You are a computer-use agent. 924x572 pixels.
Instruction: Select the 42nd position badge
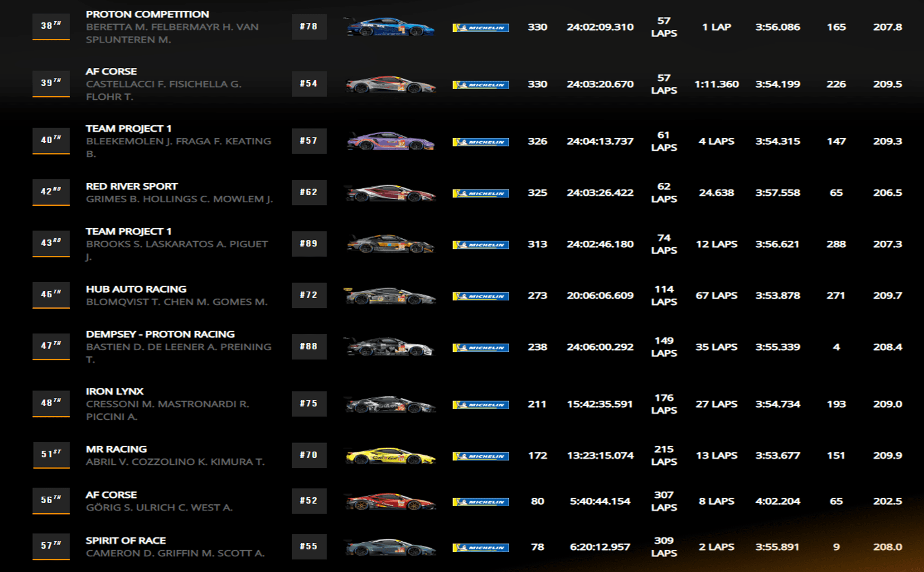[51, 193]
